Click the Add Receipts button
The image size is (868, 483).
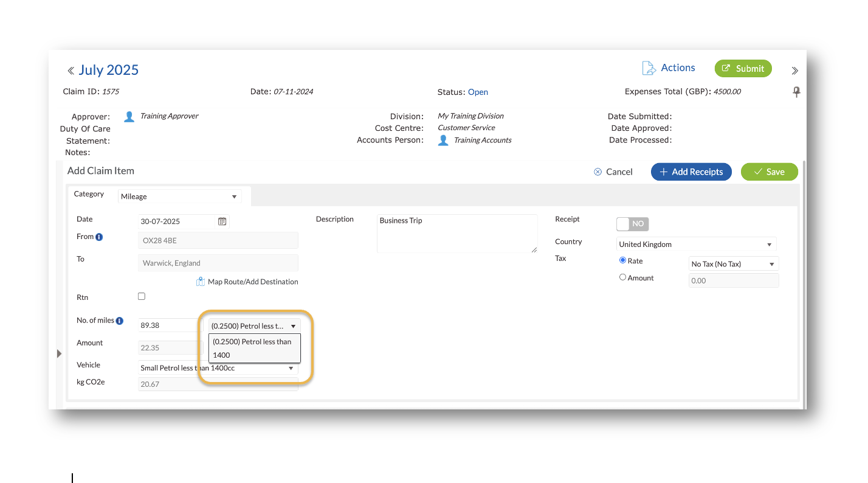(691, 172)
